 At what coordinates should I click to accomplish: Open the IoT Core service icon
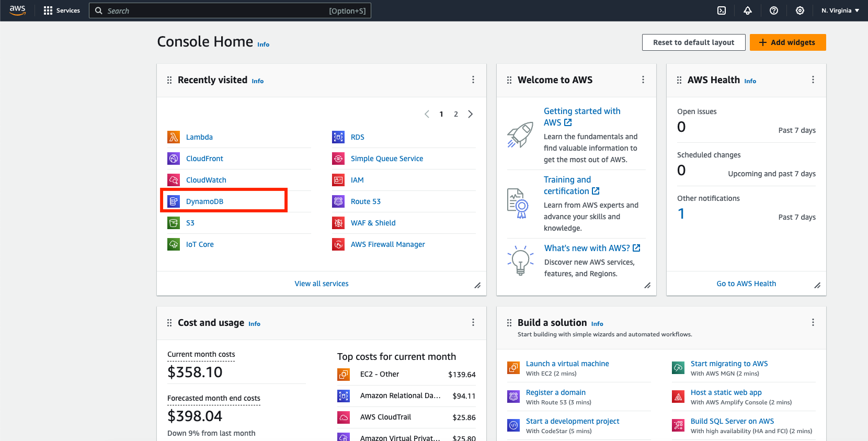(174, 244)
